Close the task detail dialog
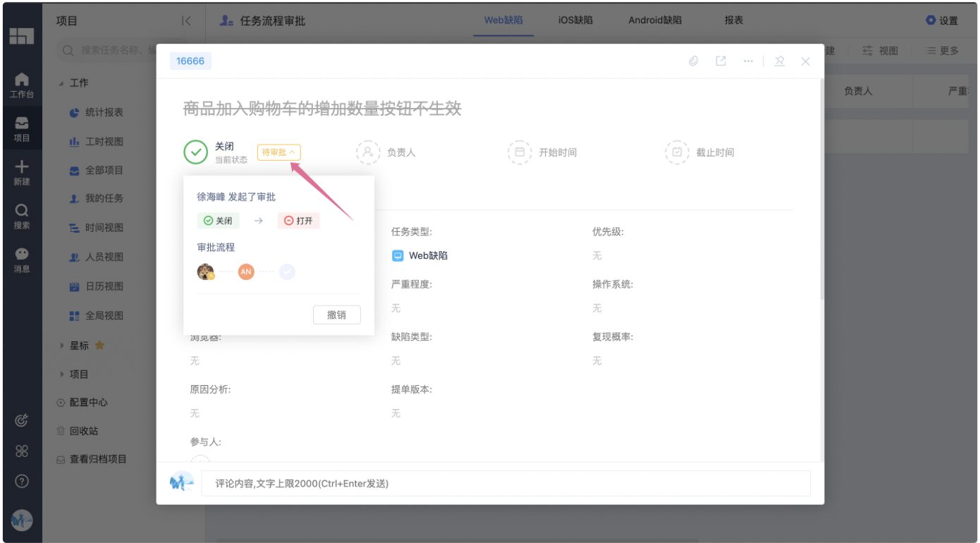The width and height of the screenshot is (980, 543). click(x=805, y=61)
